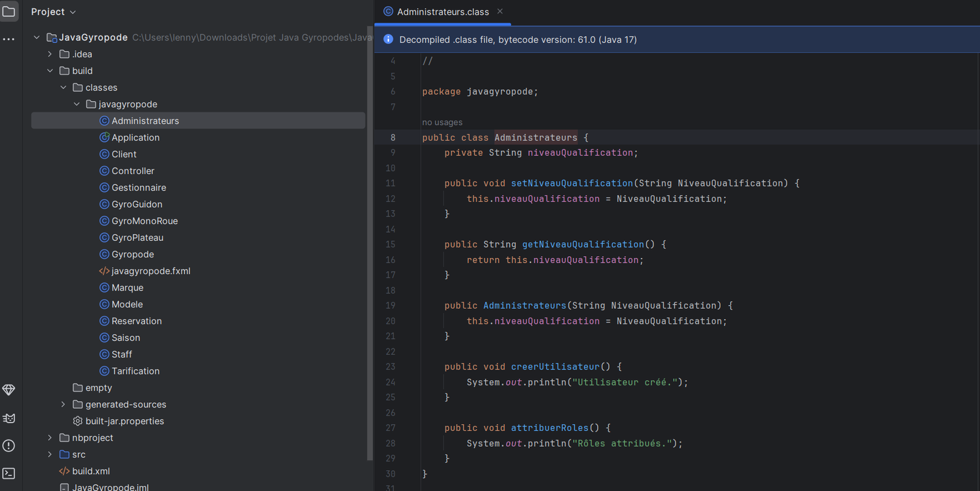Image resolution: width=980 pixels, height=491 pixels.
Task: Open the gem-shaped plugin tool window icon
Action: (x=9, y=390)
